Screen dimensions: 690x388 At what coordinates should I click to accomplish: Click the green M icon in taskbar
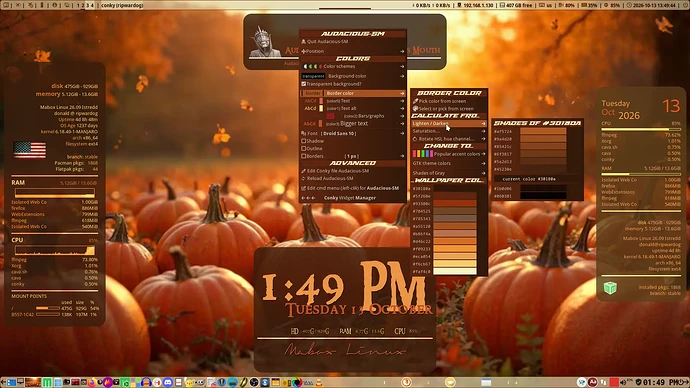point(47,382)
